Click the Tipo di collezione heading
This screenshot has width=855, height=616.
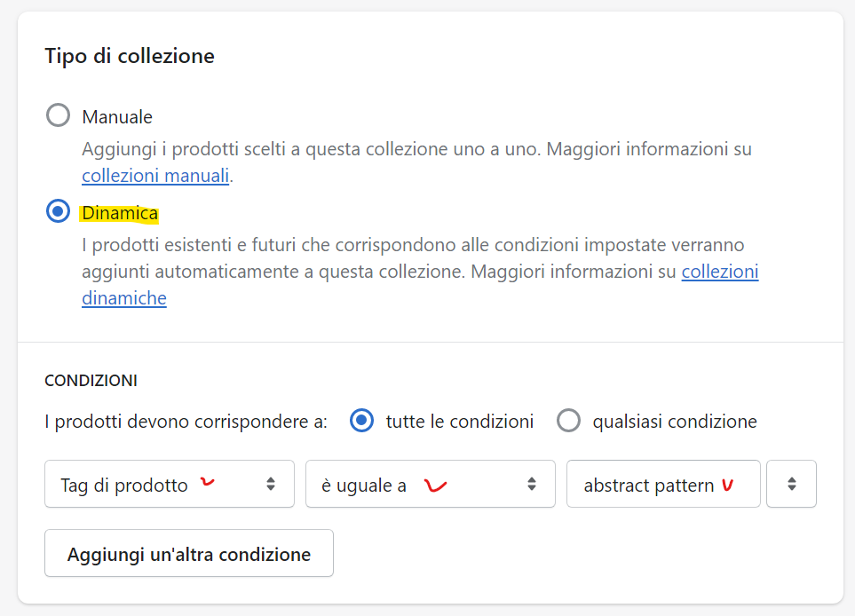point(130,56)
